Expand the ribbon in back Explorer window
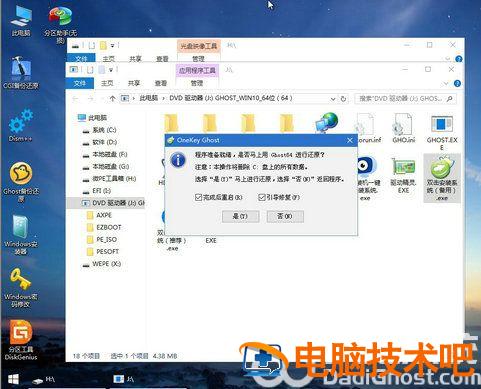 448,59
